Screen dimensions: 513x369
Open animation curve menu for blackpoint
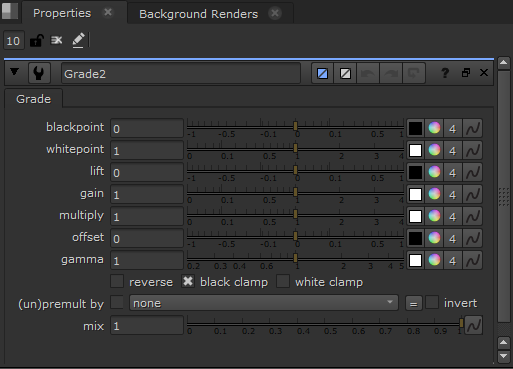coord(473,128)
